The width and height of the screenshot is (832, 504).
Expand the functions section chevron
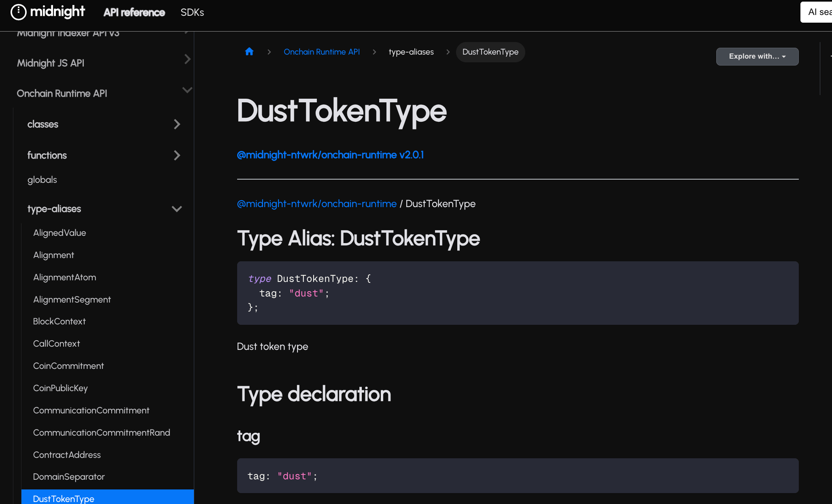177,155
